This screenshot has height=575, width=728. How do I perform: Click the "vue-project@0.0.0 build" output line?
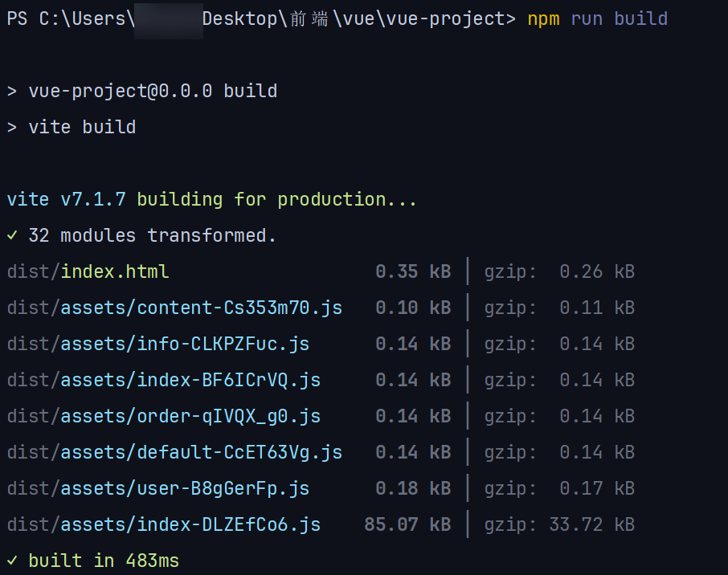coord(153,91)
